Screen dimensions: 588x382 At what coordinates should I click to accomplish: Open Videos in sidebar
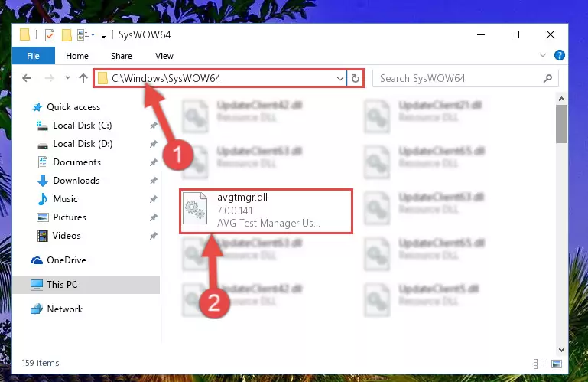(59, 236)
